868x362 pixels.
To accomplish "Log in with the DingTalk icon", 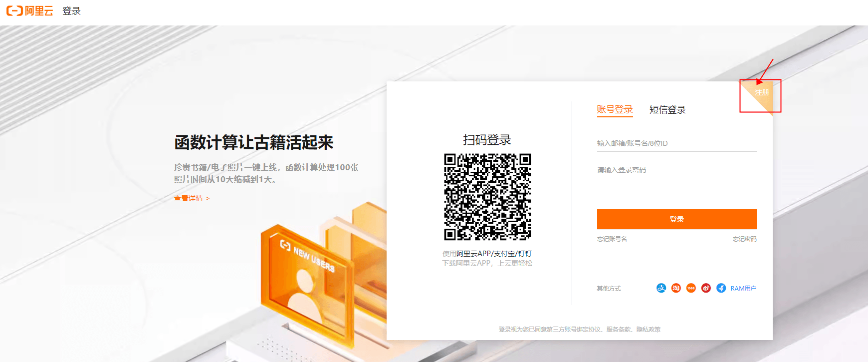I will tap(721, 288).
